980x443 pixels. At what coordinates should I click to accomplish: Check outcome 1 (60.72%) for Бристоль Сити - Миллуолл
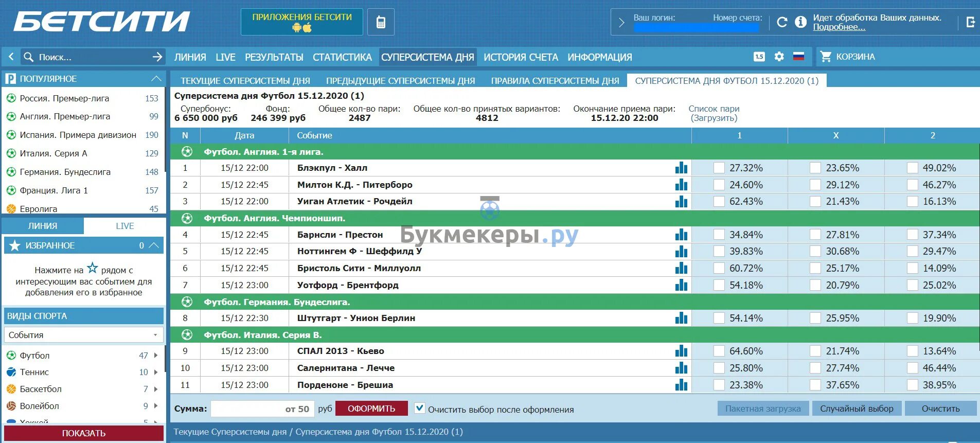[719, 268]
